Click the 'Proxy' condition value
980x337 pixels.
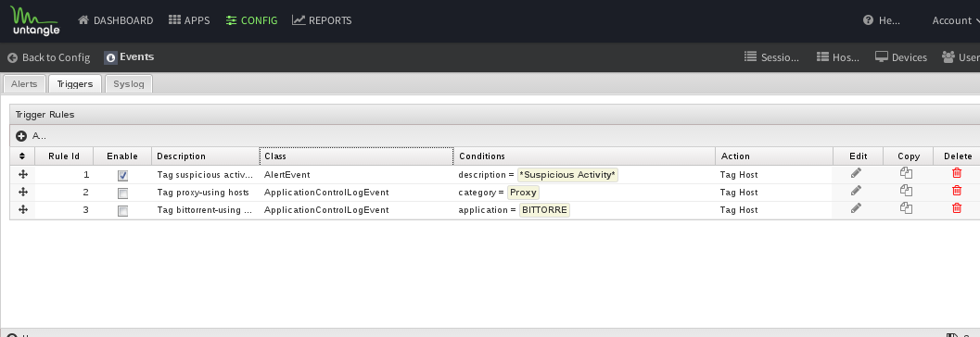click(x=523, y=193)
